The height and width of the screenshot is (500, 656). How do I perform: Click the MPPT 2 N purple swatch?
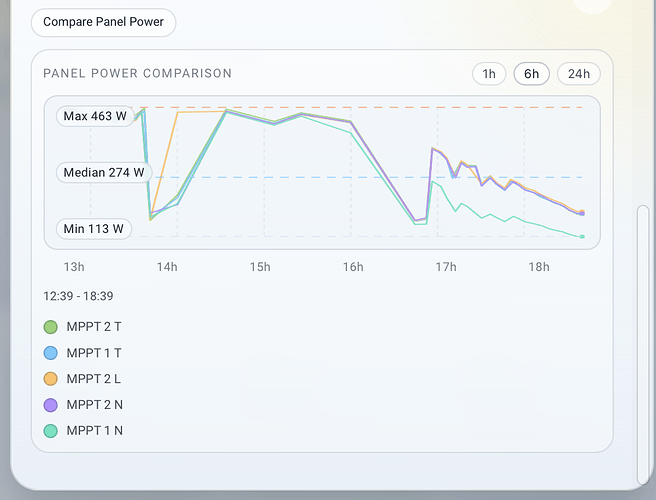click(51, 405)
